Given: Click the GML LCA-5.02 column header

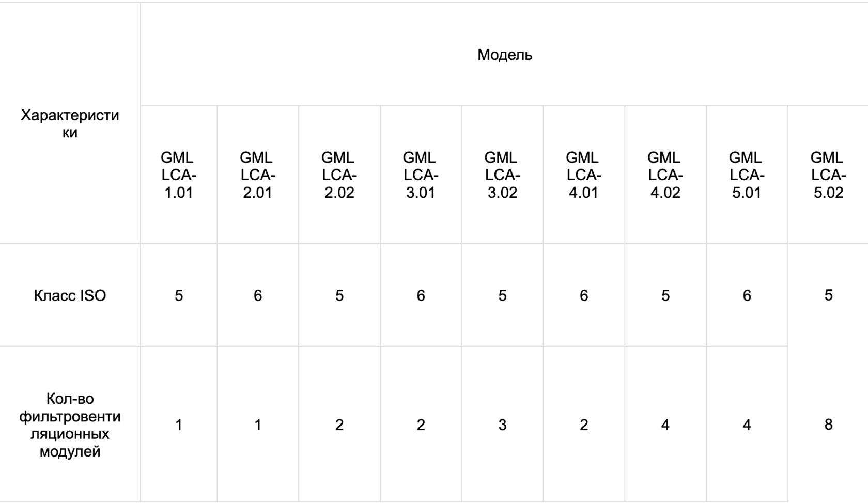Looking at the screenshot, I should [828, 175].
